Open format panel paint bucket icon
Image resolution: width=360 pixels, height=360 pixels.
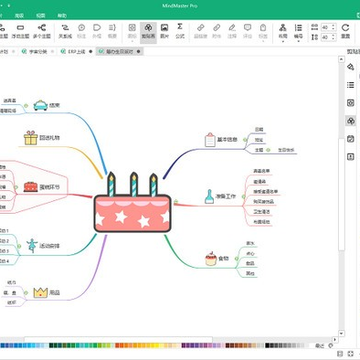coord(350,67)
